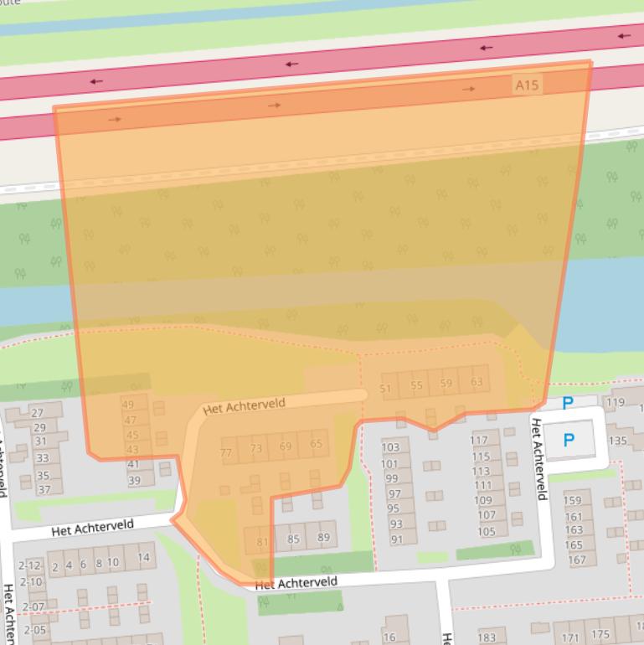Click house number 103

pyautogui.click(x=390, y=448)
